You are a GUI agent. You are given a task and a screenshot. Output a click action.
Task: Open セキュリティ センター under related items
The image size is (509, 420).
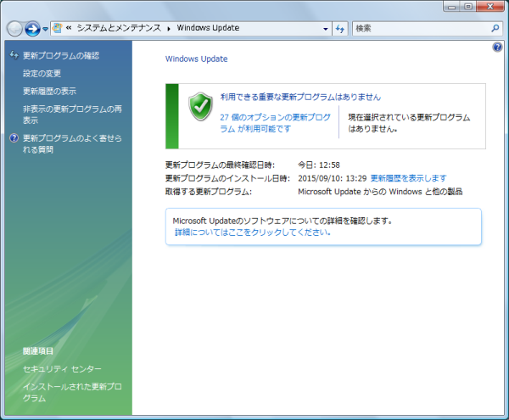pyautogui.click(x=62, y=369)
